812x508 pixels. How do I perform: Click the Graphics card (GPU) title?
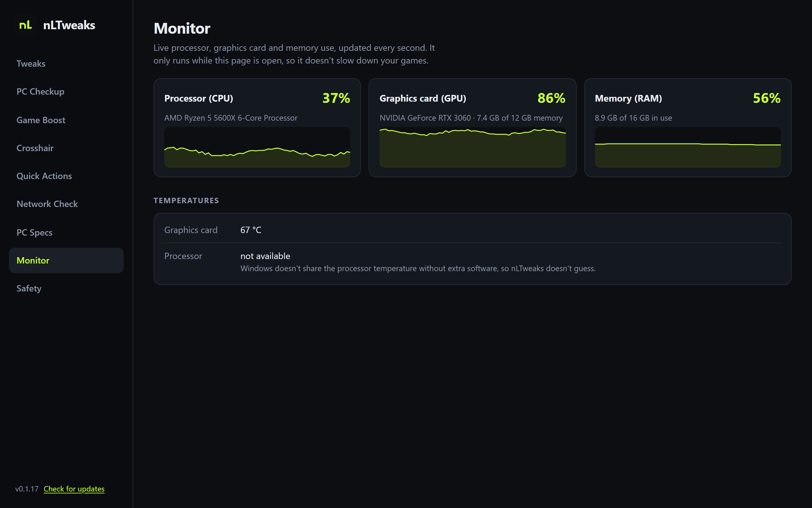tap(423, 98)
